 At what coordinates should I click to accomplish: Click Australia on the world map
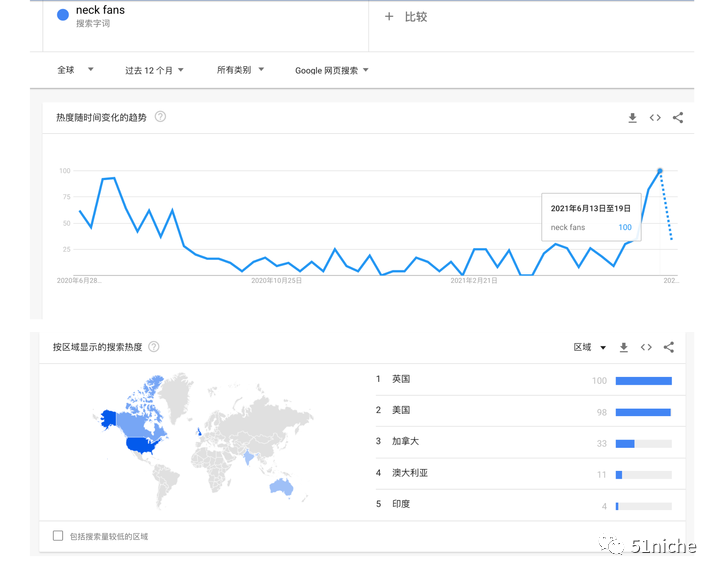(281, 486)
